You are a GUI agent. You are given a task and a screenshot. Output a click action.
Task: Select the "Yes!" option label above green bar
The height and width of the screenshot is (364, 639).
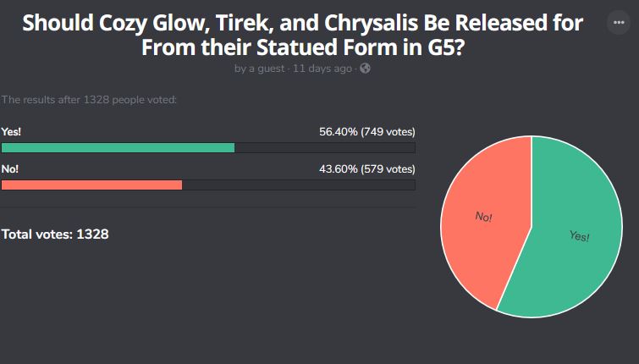(10, 131)
